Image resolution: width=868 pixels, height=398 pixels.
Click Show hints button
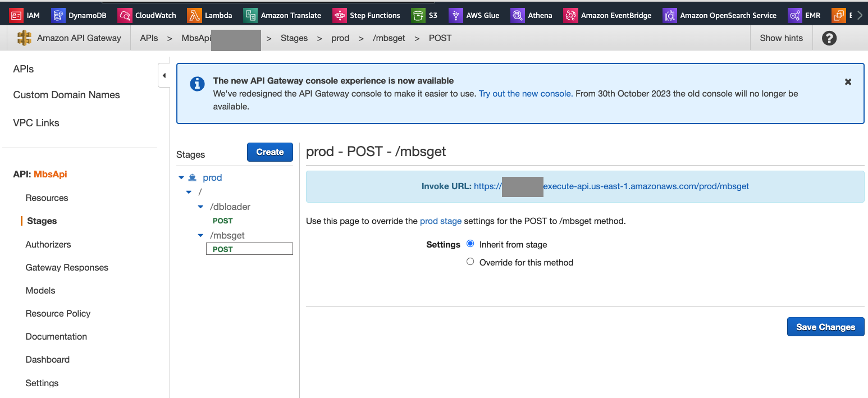coord(781,38)
